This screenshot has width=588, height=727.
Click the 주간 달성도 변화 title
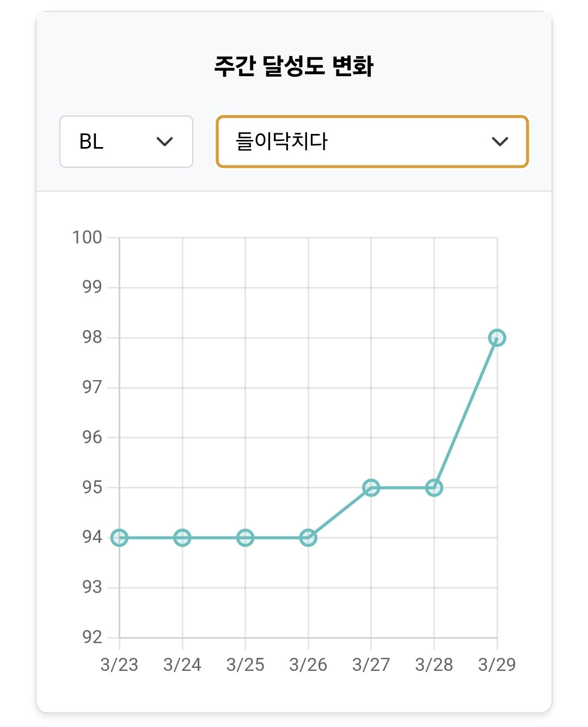point(294,66)
